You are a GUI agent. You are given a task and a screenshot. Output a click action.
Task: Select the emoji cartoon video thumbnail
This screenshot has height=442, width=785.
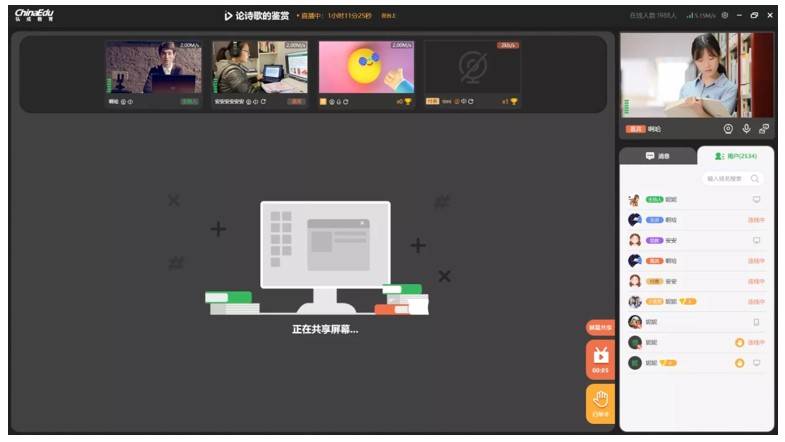tap(366, 68)
